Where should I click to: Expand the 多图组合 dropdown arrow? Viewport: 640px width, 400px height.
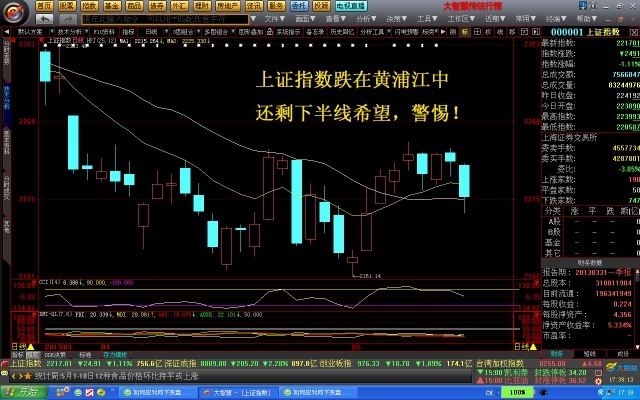(x=233, y=32)
